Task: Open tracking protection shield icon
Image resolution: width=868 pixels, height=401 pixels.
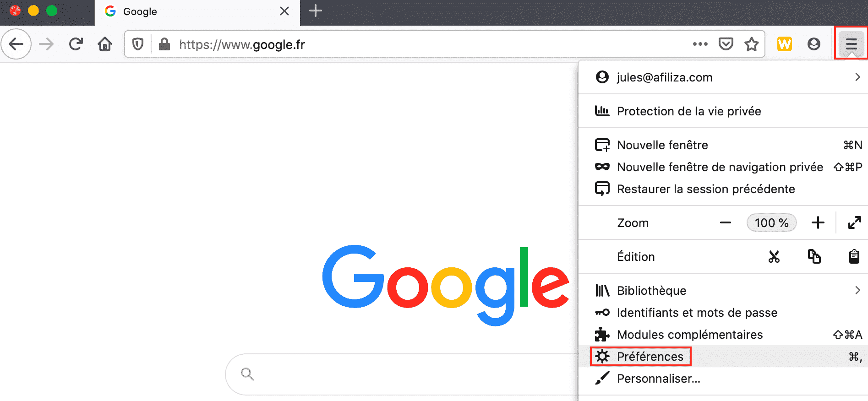Action: [138, 44]
